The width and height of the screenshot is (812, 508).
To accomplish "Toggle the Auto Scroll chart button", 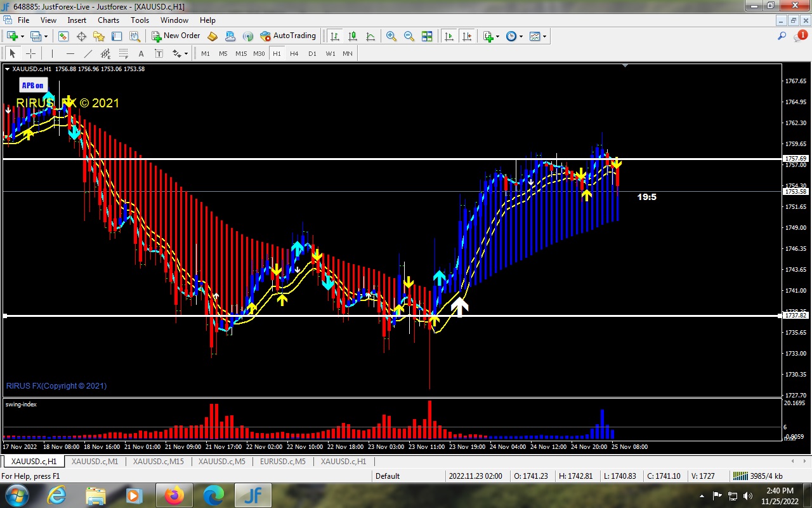I will coord(449,36).
